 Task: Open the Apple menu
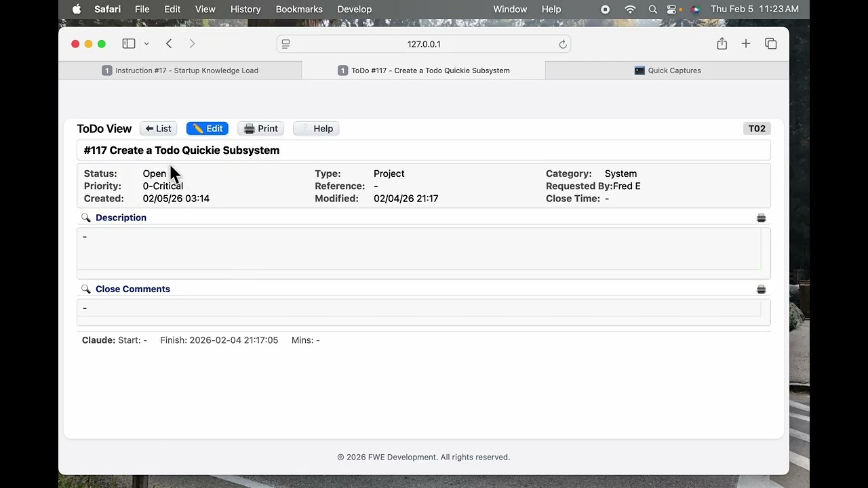76,9
